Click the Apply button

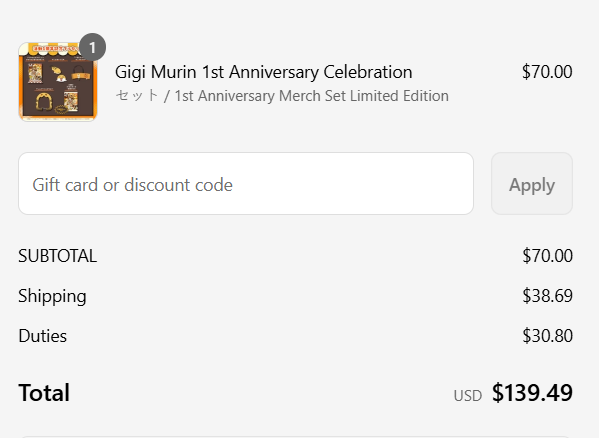coord(532,184)
